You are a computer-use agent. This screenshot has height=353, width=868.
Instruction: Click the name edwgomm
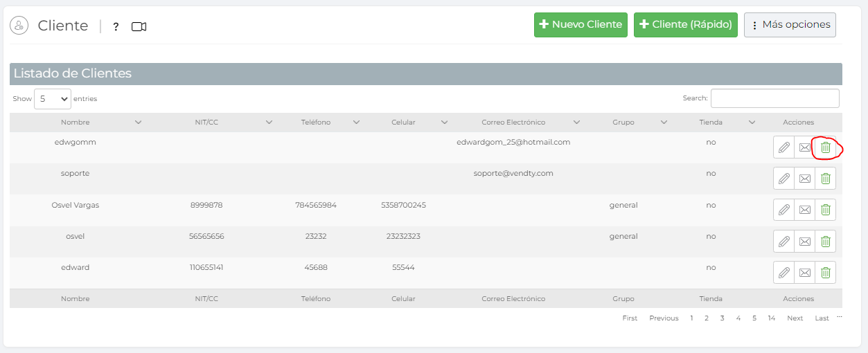click(75, 142)
